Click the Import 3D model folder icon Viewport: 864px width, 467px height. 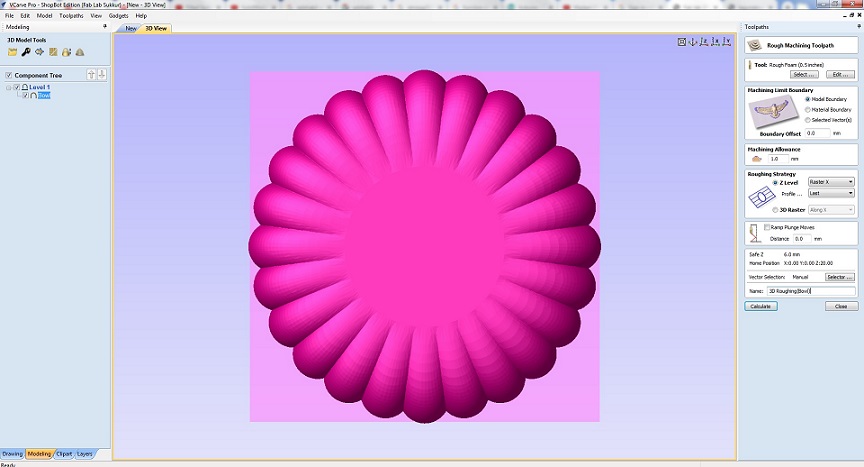point(12,52)
